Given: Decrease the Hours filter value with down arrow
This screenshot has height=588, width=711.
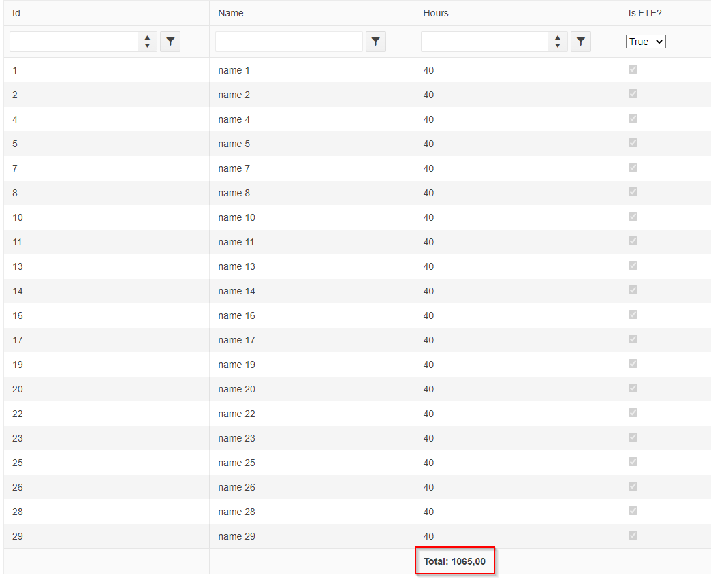Looking at the screenshot, I should click(558, 46).
